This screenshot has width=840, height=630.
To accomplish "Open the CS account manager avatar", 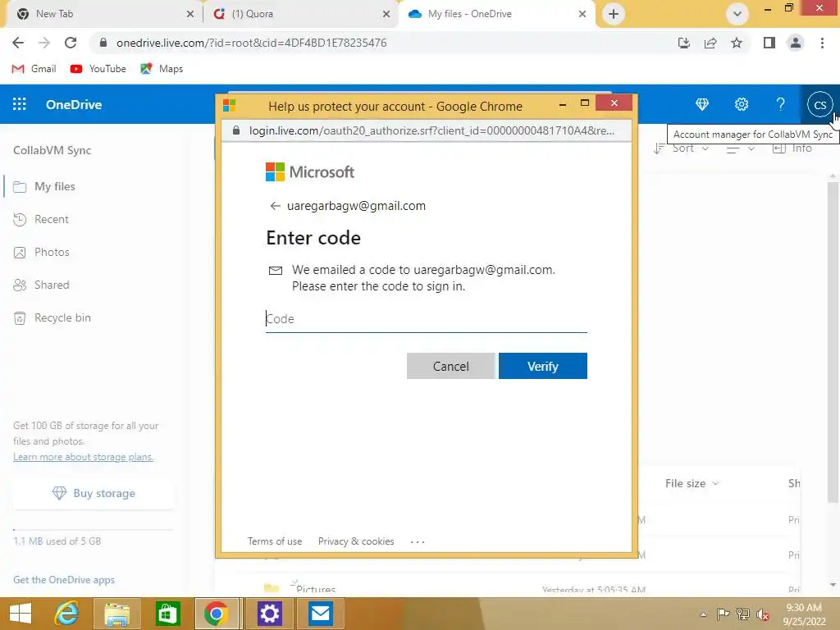I will pyautogui.click(x=819, y=105).
